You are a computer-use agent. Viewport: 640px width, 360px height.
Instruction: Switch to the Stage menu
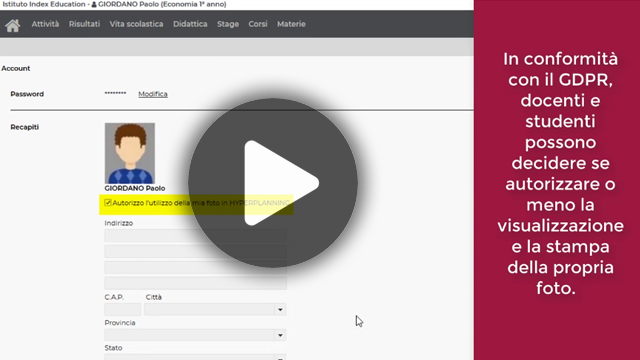[228, 24]
